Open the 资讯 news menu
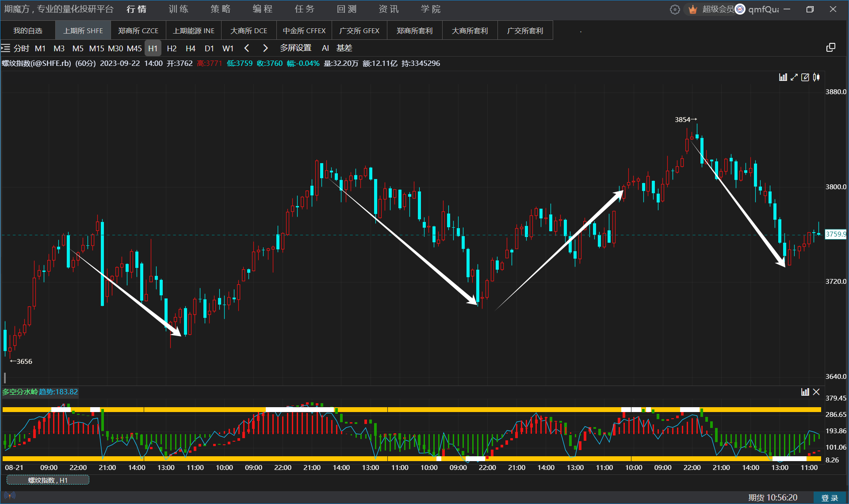 (388, 9)
